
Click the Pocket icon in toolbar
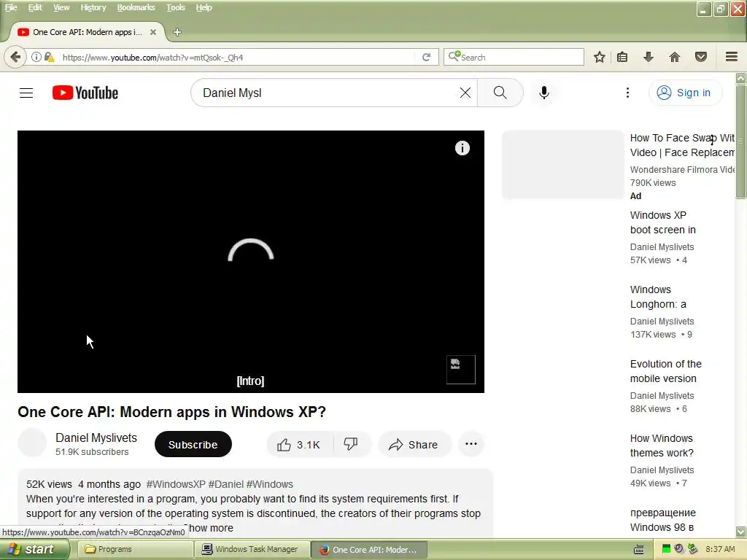point(701,57)
